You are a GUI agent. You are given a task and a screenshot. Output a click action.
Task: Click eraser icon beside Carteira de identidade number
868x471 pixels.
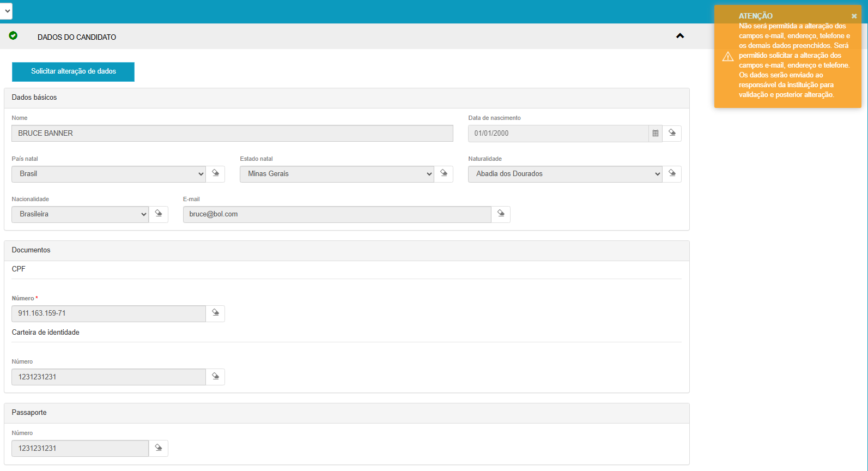coord(215,377)
